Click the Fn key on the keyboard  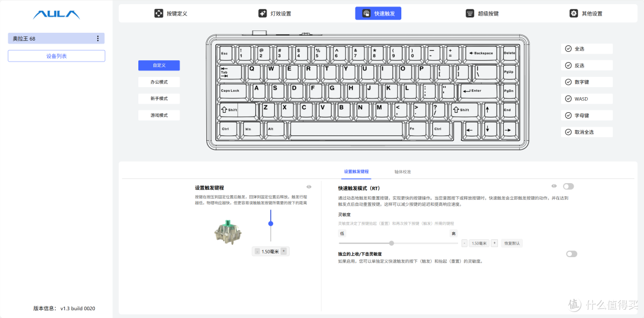tap(418, 129)
